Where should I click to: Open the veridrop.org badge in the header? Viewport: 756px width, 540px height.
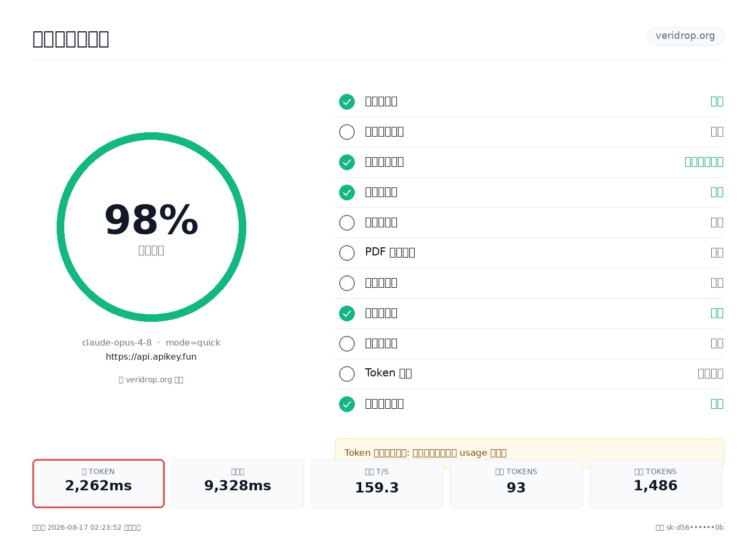point(685,36)
